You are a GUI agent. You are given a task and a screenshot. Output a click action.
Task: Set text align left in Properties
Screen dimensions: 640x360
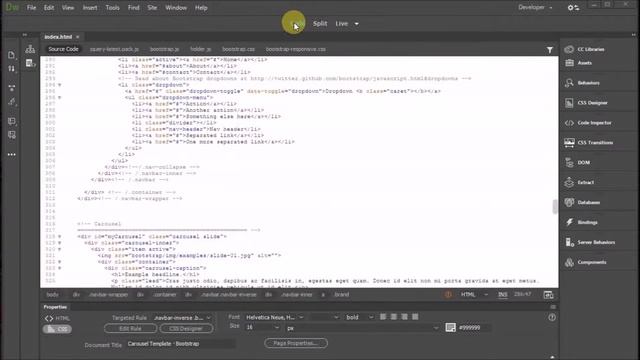383,317
